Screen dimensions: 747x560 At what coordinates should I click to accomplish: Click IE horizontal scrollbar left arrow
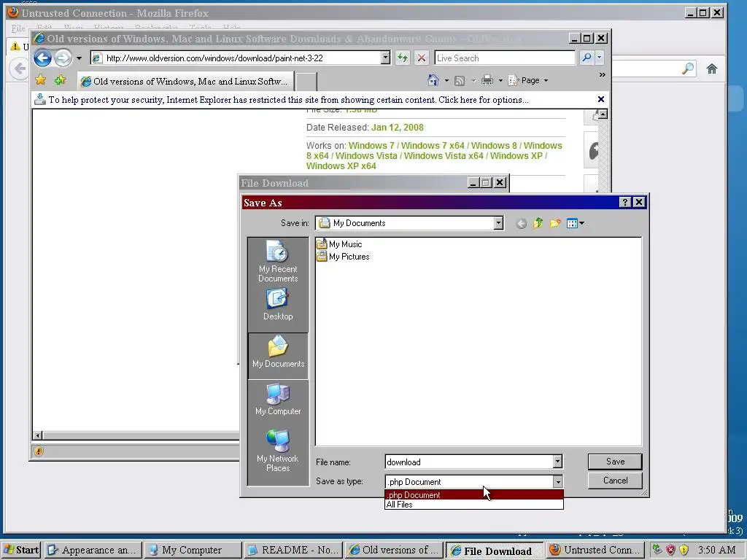click(x=38, y=435)
